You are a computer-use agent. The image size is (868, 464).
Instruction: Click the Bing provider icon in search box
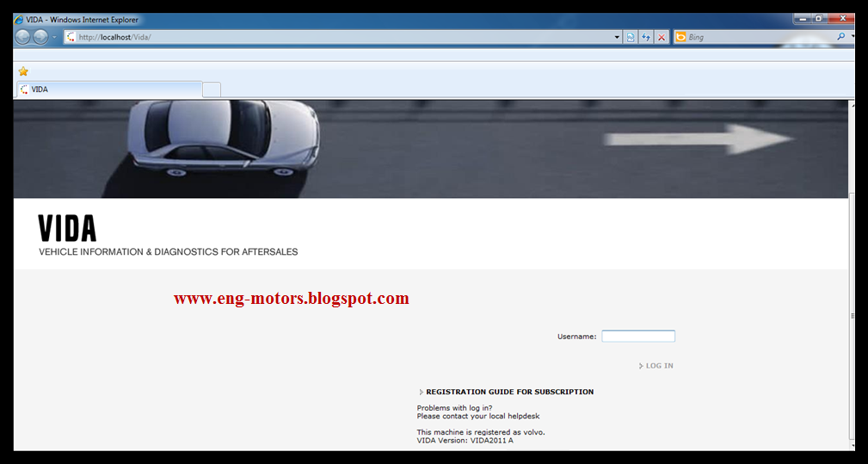(x=680, y=37)
